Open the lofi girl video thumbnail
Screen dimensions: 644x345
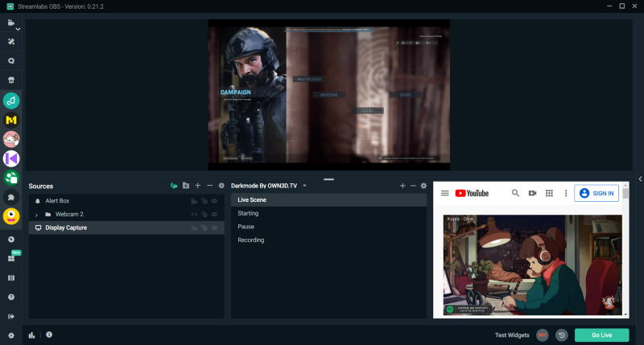coord(533,265)
